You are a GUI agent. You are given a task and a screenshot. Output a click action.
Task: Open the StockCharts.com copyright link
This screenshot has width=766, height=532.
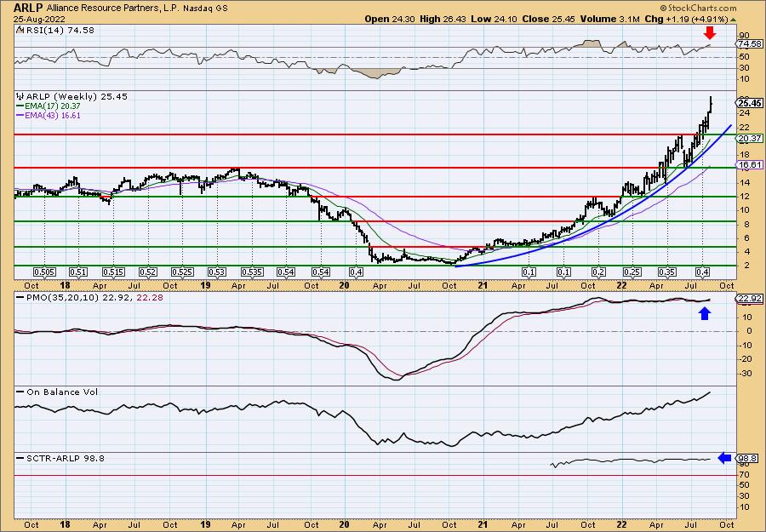[698, 9]
